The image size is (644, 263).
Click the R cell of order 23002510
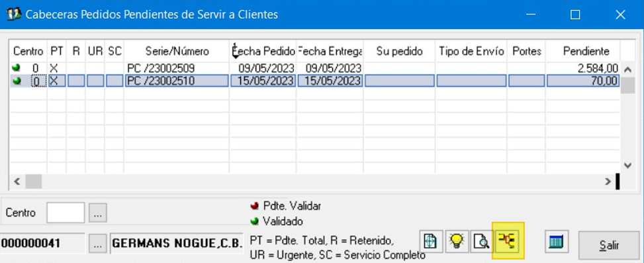[x=76, y=81]
